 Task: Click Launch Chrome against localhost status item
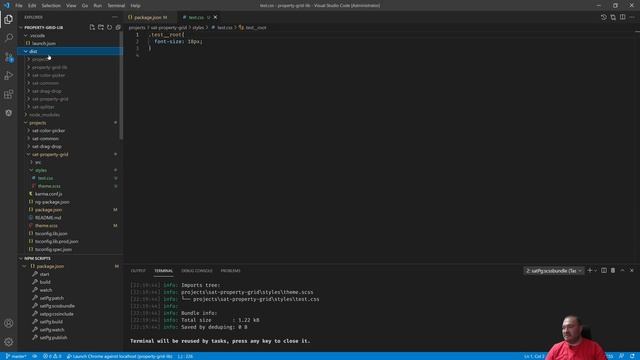119,356
